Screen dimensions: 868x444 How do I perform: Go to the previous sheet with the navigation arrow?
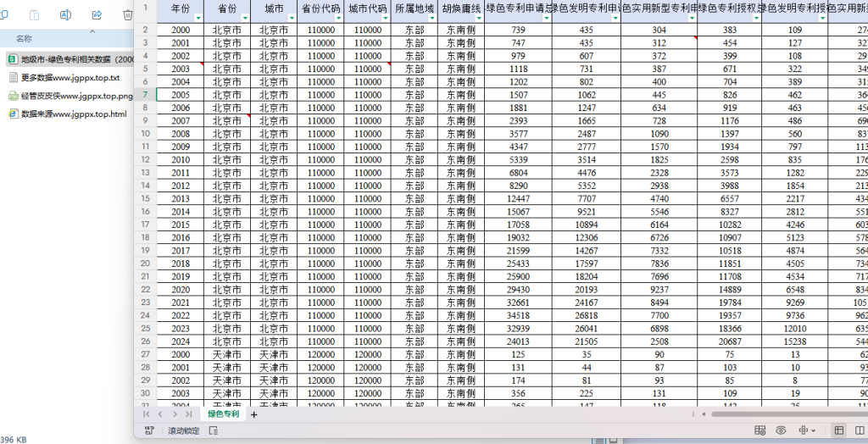(160, 414)
